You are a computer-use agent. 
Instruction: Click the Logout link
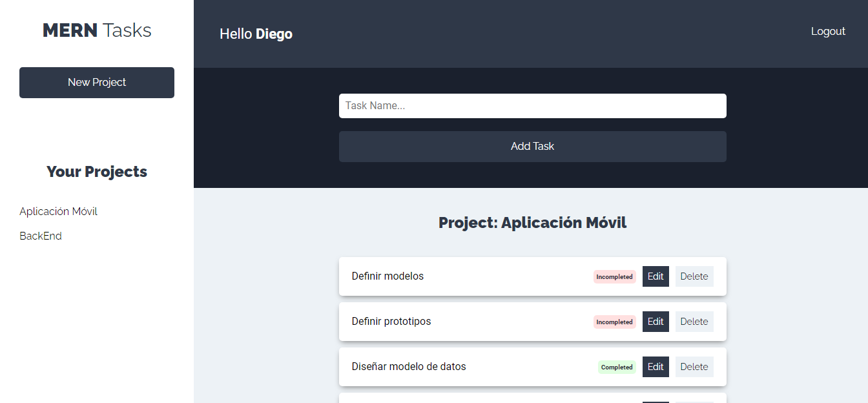828,31
